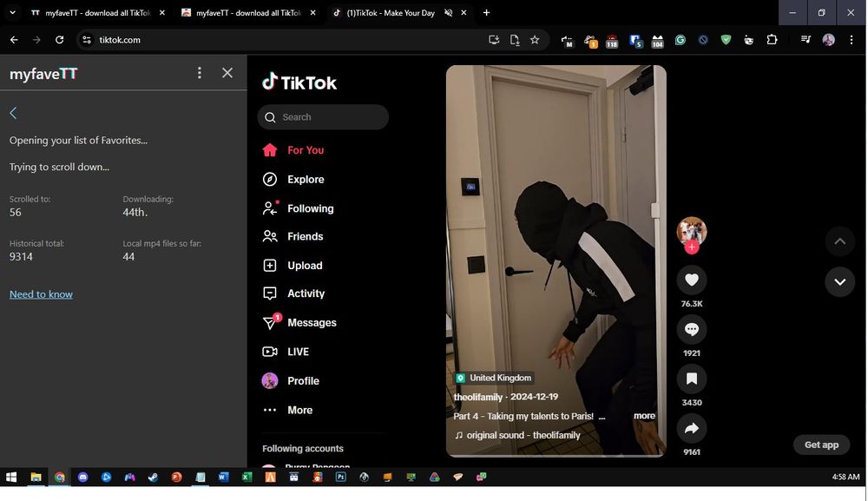
Task: Open the Grammarly extension icon
Action: click(x=680, y=40)
